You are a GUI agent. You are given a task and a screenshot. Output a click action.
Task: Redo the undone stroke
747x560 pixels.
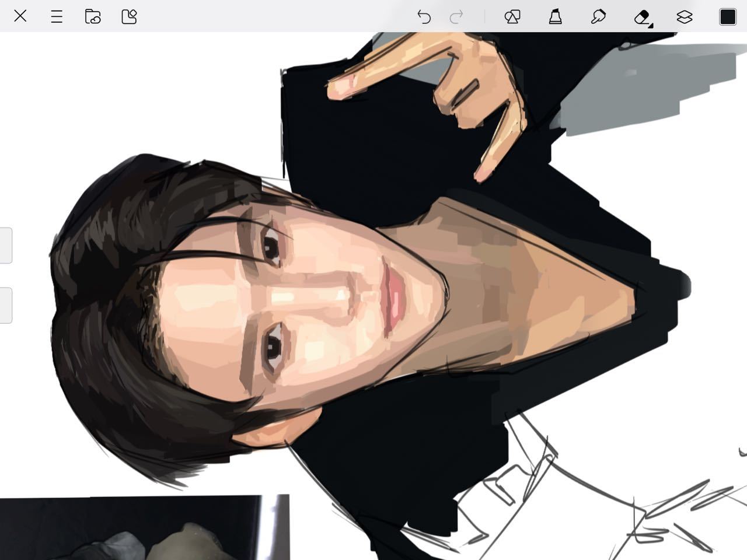click(x=456, y=16)
